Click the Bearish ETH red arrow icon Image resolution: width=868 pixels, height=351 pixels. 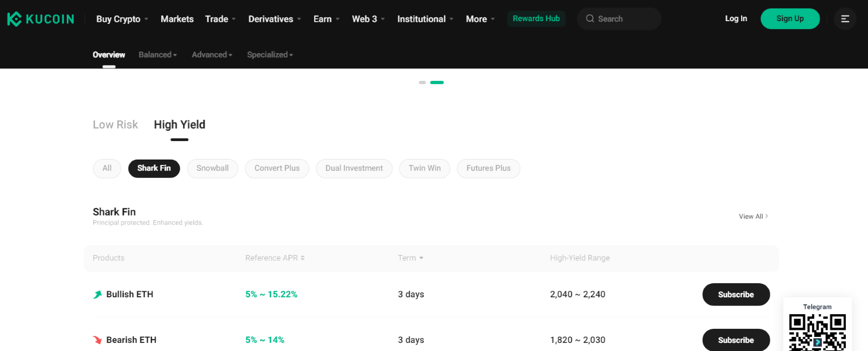[x=98, y=340]
